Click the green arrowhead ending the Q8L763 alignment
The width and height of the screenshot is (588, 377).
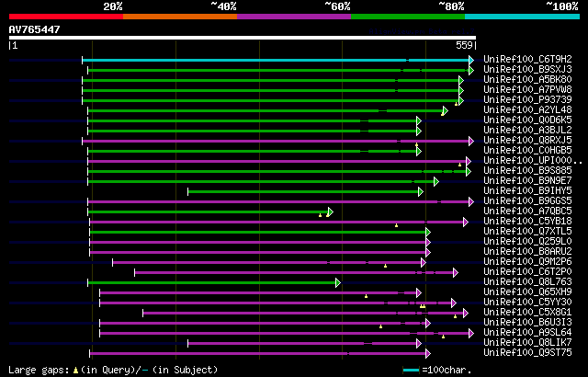click(x=338, y=283)
